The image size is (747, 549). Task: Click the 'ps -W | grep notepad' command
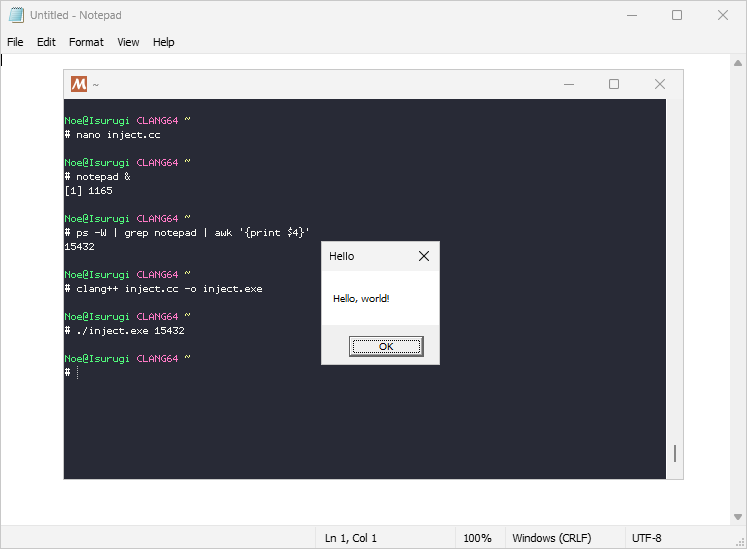coord(187,233)
